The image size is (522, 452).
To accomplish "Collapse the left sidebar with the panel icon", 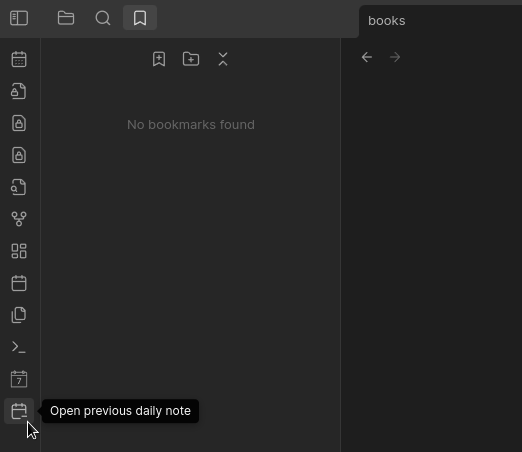I will click(19, 18).
